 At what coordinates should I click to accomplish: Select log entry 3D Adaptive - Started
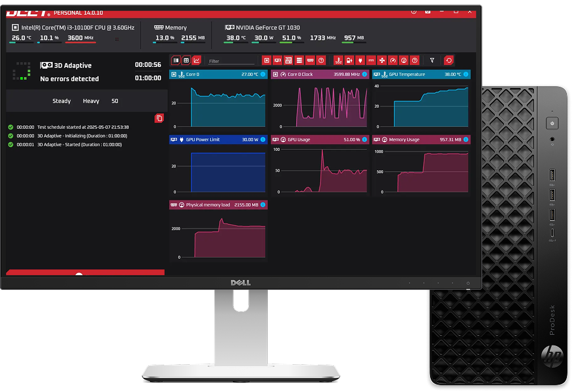coord(65,145)
